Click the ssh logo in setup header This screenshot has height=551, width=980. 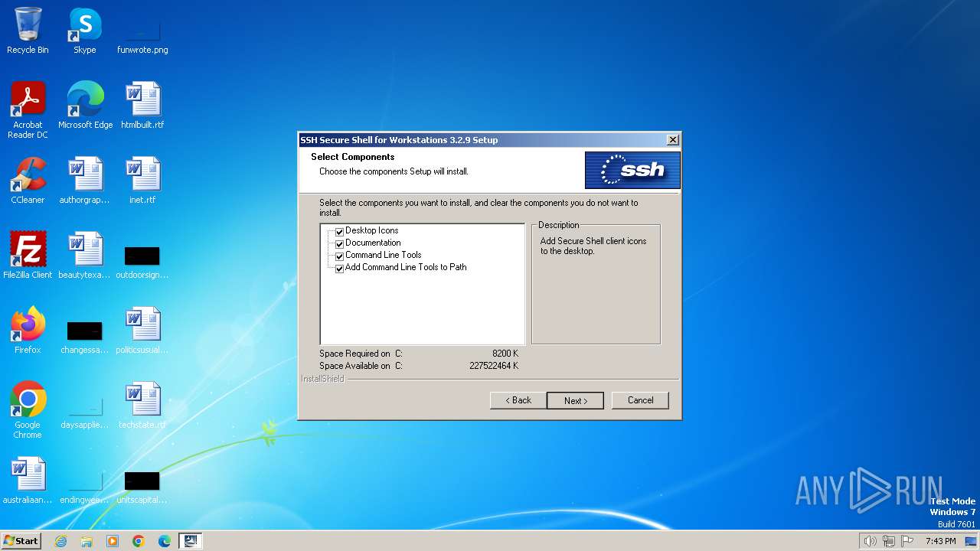click(x=632, y=170)
